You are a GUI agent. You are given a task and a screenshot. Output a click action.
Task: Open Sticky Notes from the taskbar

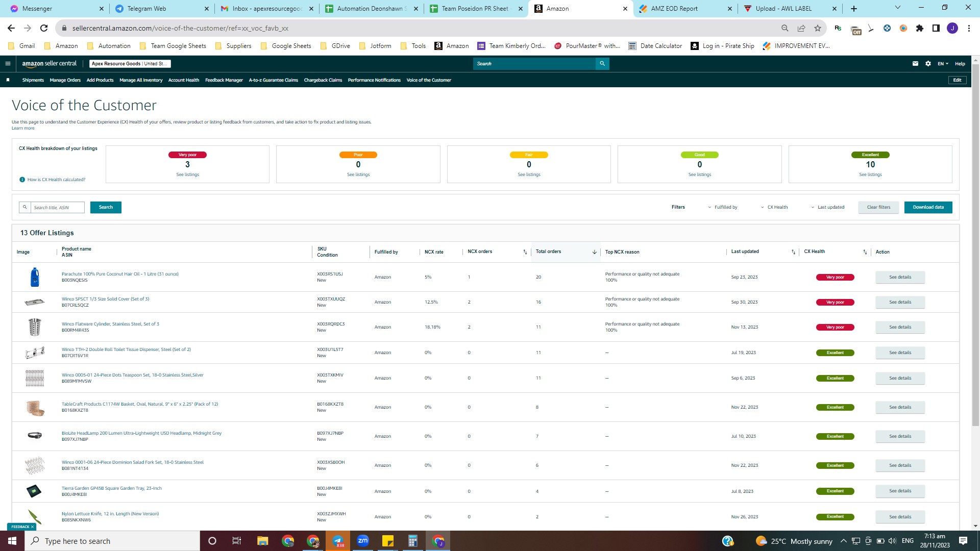388,541
